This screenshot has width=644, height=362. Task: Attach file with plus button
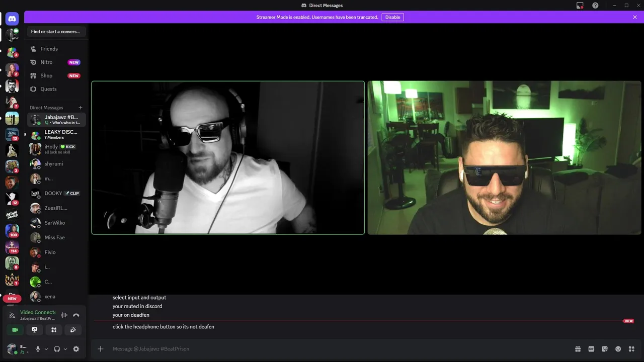click(x=101, y=349)
